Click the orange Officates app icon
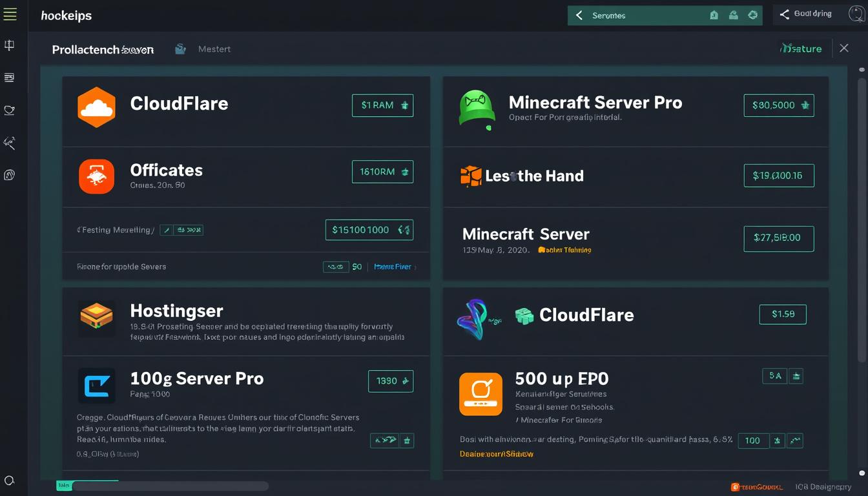 [x=96, y=176]
